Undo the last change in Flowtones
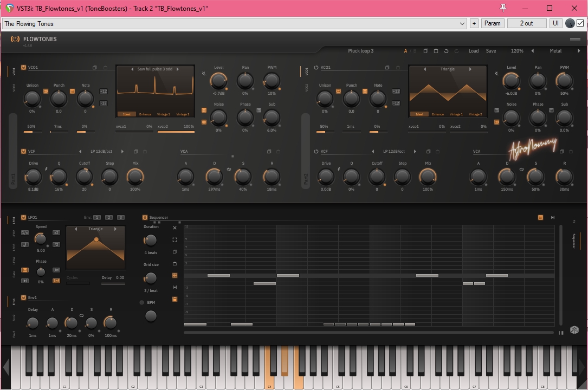 (x=446, y=51)
